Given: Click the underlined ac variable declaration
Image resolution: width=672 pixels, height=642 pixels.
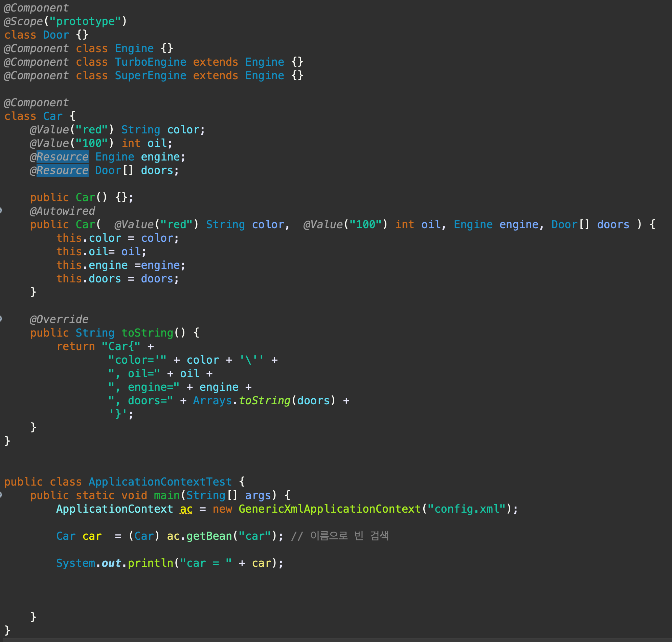Looking at the screenshot, I should [186, 509].
